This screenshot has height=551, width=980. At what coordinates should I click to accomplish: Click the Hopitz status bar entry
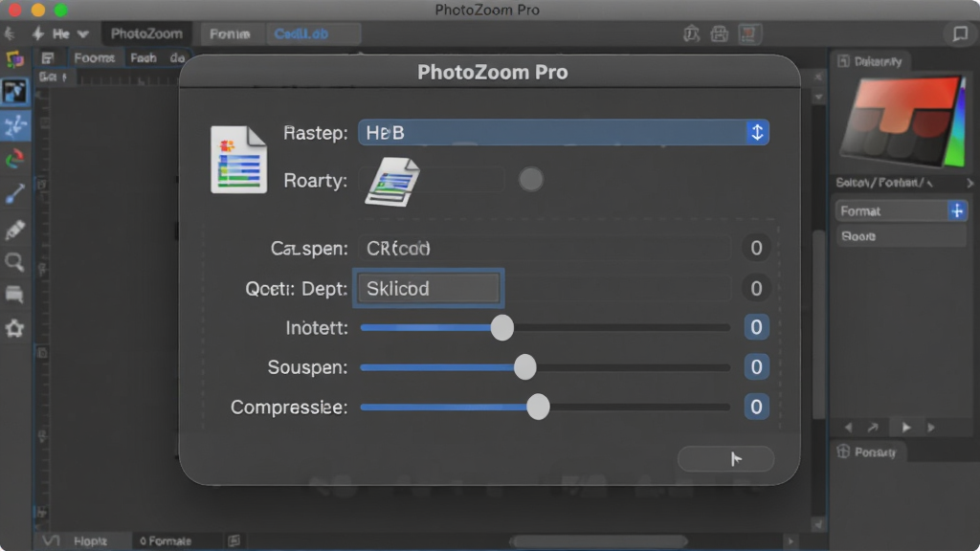pos(91,541)
